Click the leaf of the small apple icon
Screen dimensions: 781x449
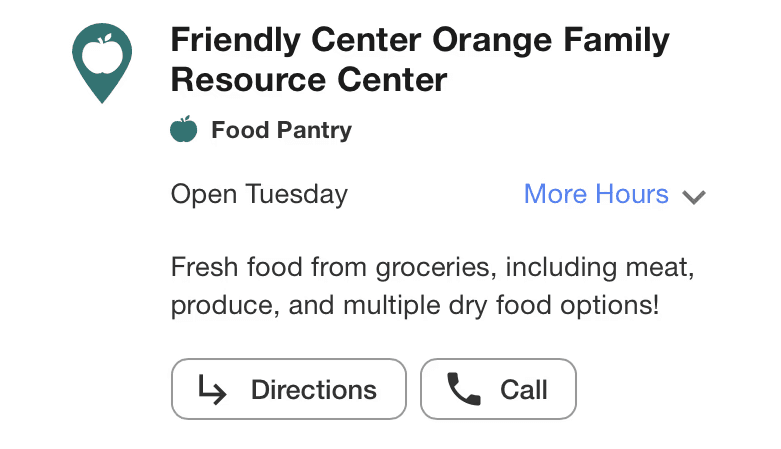(x=186, y=119)
